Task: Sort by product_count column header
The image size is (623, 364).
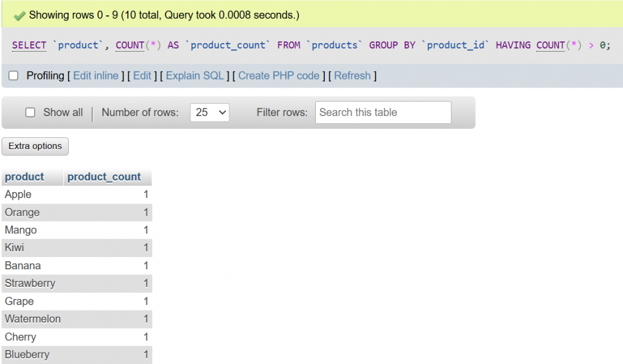Action: point(104,177)
